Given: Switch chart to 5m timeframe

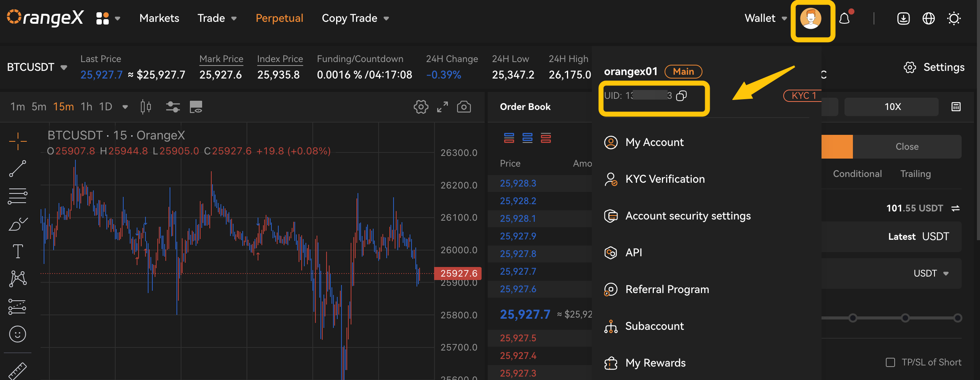Looking at the screenshot, I should (x=39, y=107).
